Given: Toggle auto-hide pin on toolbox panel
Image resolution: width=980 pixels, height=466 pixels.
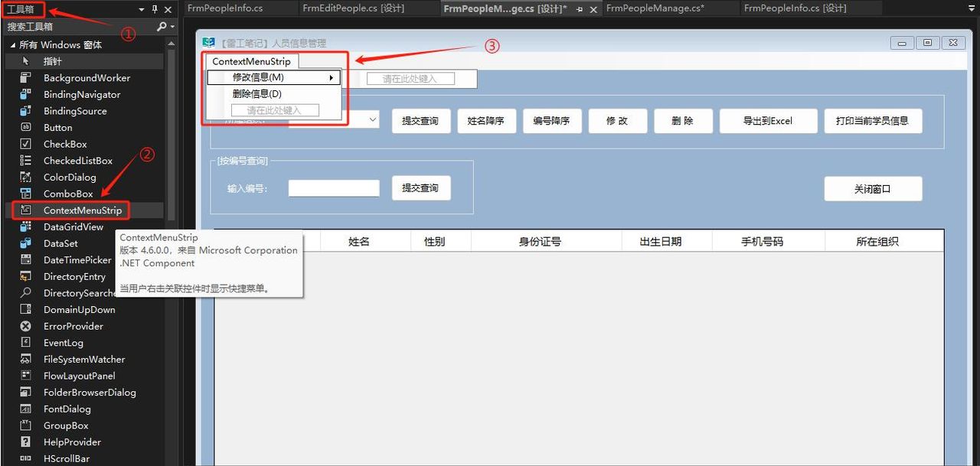Looking at the screenshot, I should click(155, 9).
